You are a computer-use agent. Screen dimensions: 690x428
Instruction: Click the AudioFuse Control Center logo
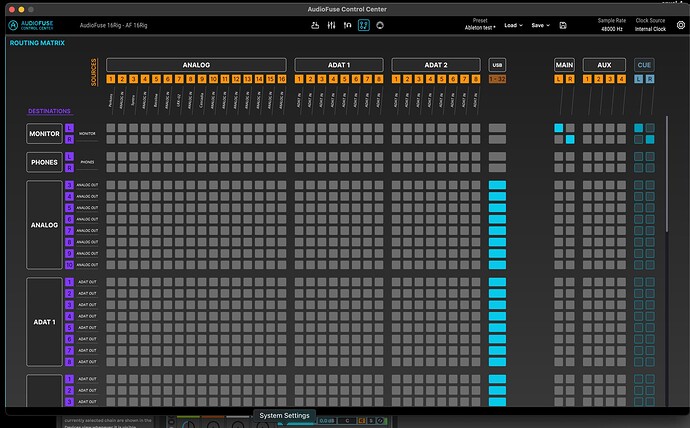[31, 25]
